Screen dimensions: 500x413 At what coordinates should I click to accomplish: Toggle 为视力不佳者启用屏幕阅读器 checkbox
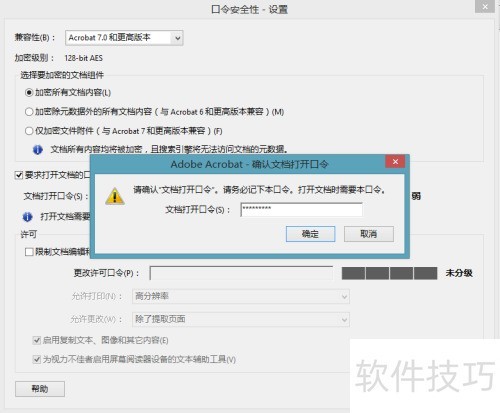pos(37,359)
